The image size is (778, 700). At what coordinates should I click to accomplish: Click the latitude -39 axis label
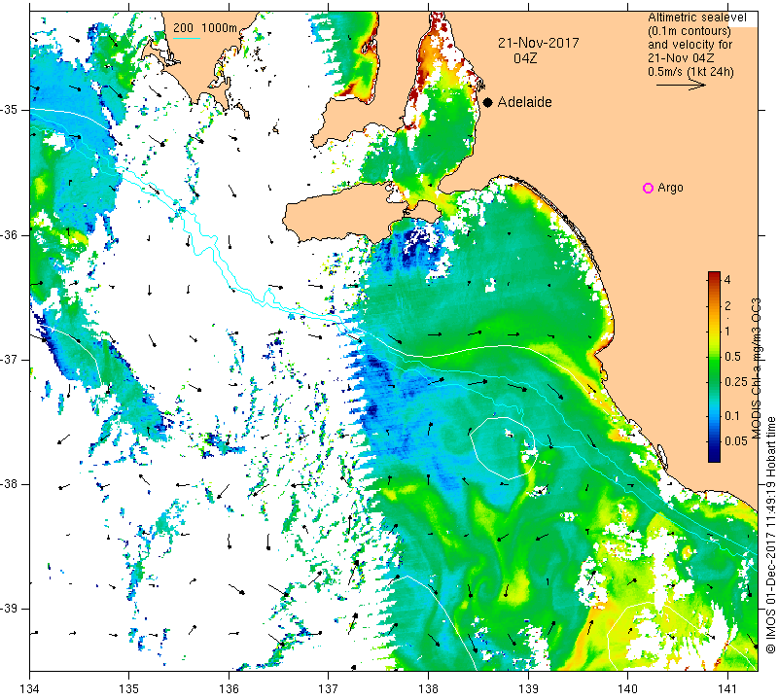10,609
